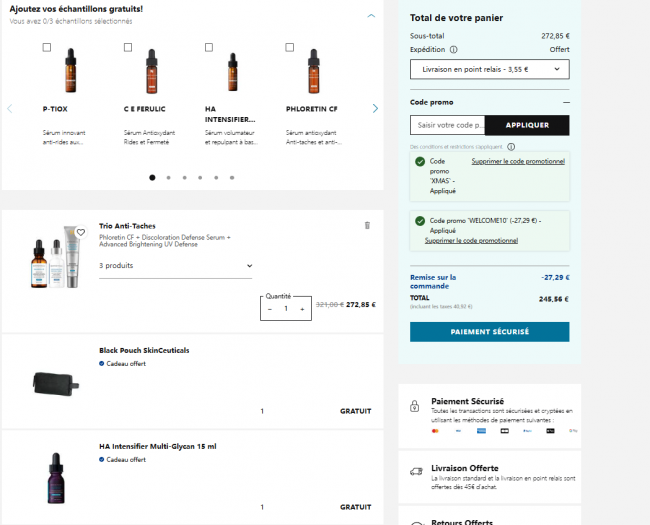The width and height of the screenshot is (650, 525).
Task: Collapse the free samples section chevron
Action: [x=371, y=15]
